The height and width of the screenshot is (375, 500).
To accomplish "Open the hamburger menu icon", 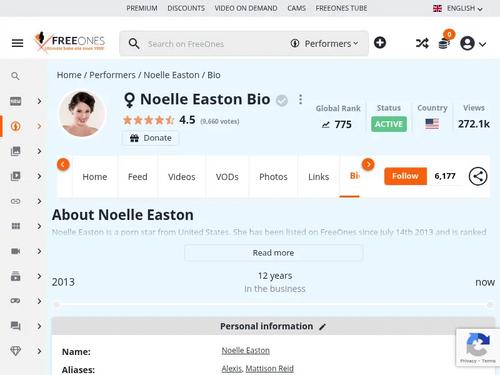I will click(17, 43).
